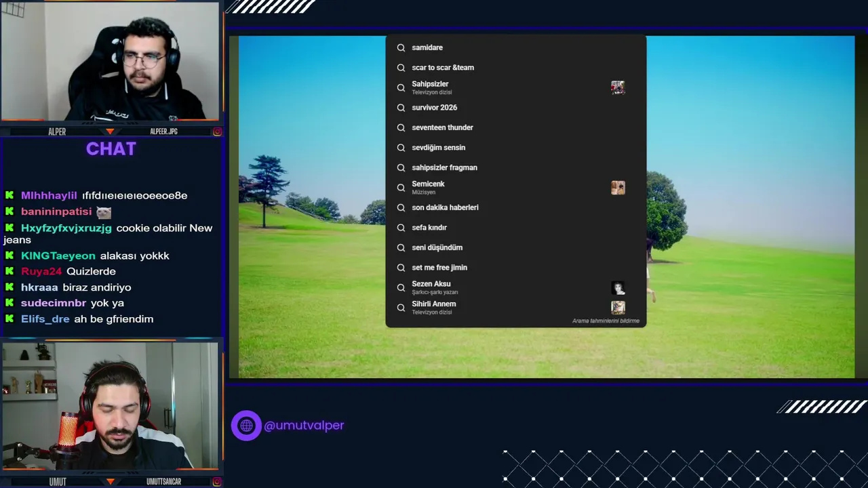
Task: Click search icon beside 'Sahipsizler'
Action: (x=401, y=87)
